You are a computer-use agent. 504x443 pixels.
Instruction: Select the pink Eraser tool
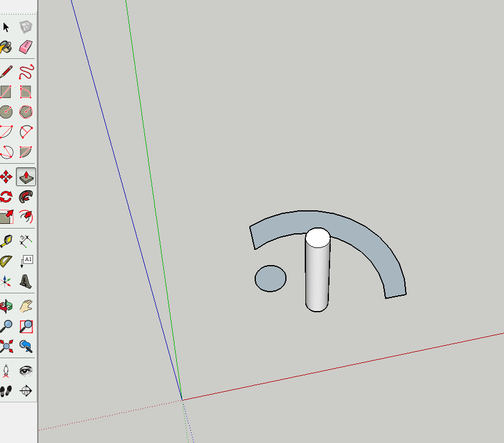26,47
